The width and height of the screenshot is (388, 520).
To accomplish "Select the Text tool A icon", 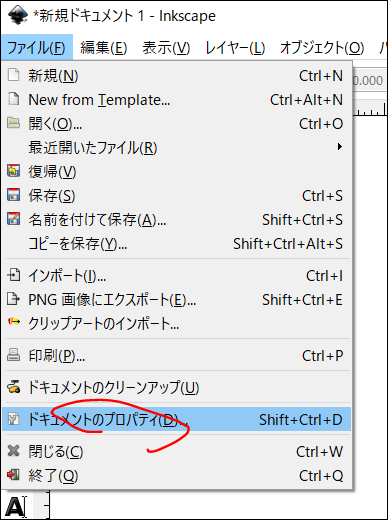I will tap(15, 507).
